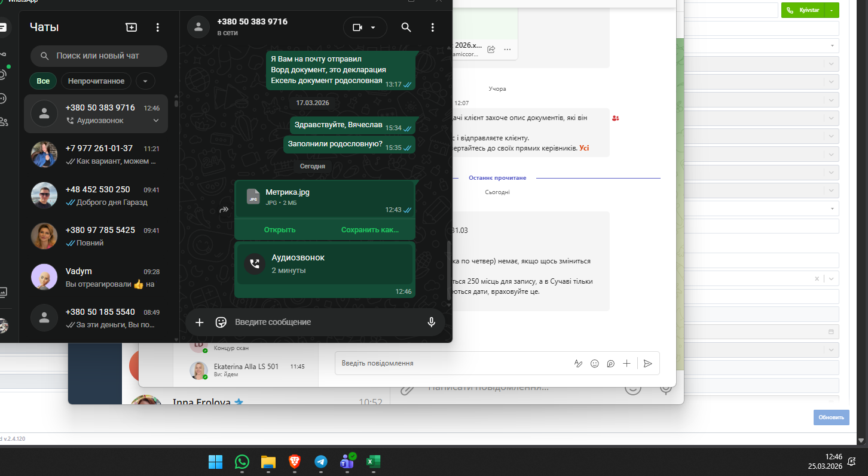The width and height of the screenshot is (868, 476).
Task: Expand more chat filters dropdown
Action: (x=145, y=81)
